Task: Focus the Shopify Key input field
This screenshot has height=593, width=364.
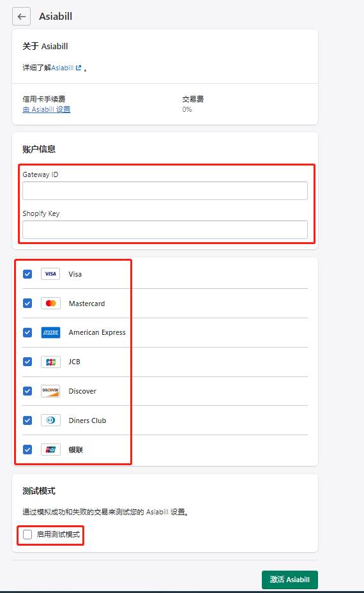Action: point(165,229)
